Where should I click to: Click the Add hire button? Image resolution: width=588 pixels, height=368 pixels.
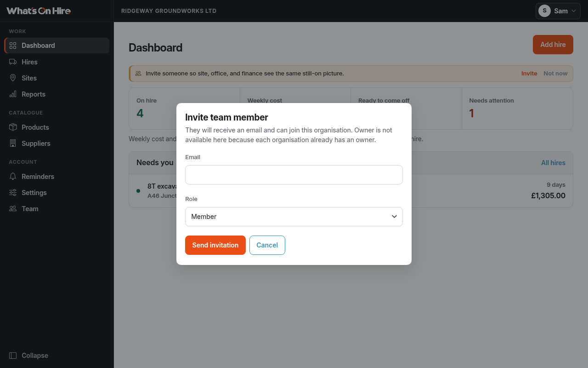(553, 45)
